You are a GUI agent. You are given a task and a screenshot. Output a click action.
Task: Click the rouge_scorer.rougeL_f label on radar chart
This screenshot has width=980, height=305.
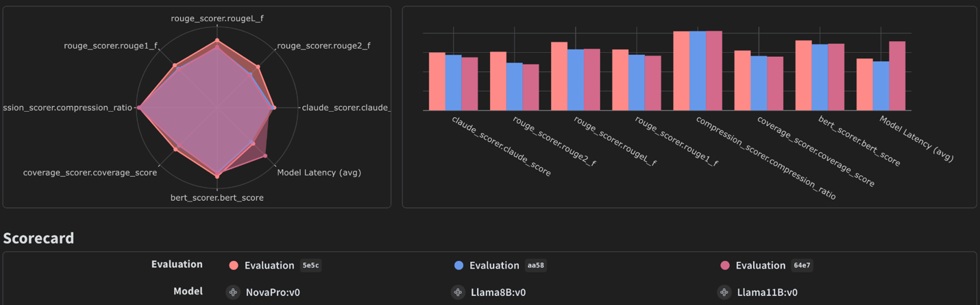[x=217, y=19]
